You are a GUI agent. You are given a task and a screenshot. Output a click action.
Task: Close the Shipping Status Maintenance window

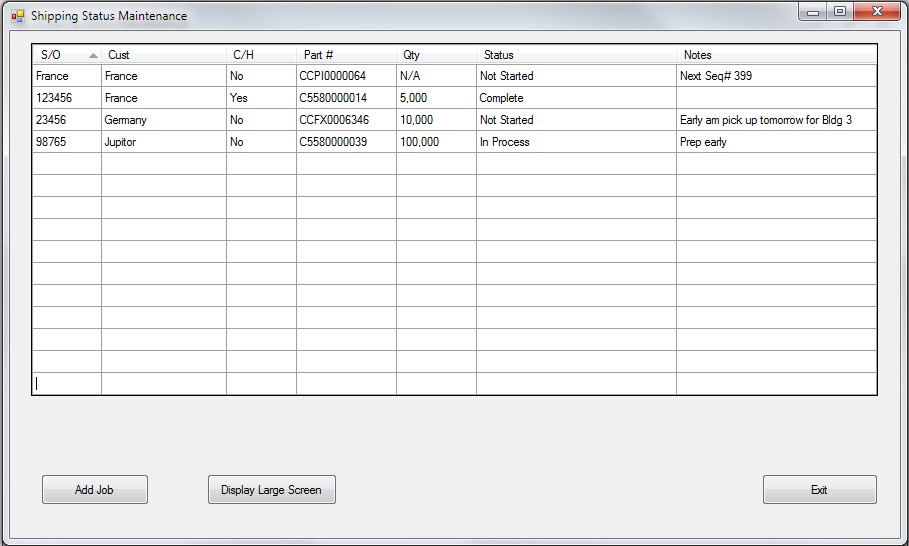point(877,12)
